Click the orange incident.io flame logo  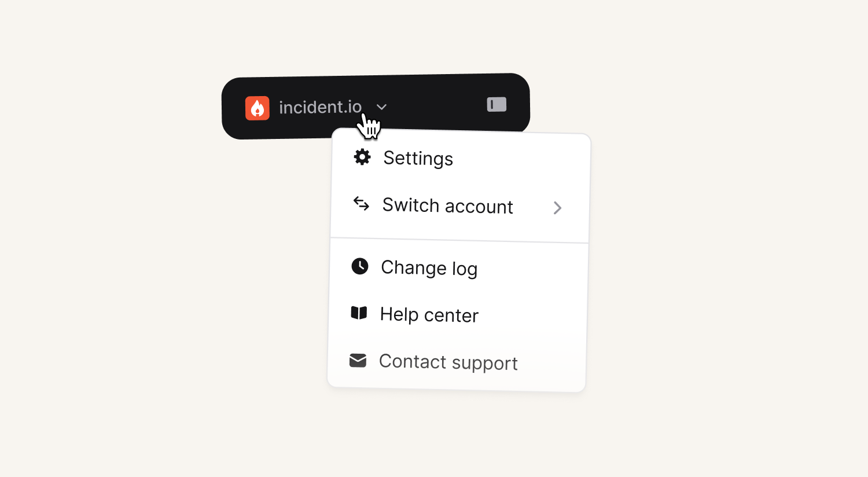[258, 108]
